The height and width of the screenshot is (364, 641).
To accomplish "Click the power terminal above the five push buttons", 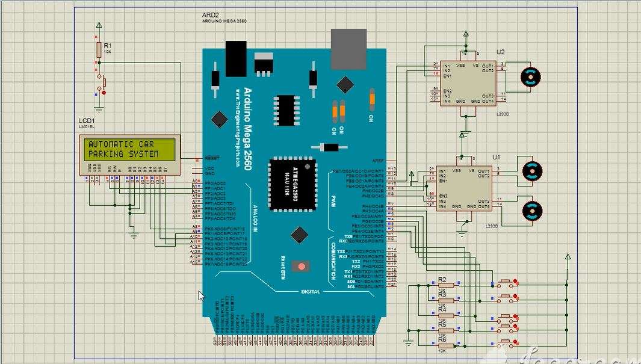I will pyautogui.click(x=568, y=256).
